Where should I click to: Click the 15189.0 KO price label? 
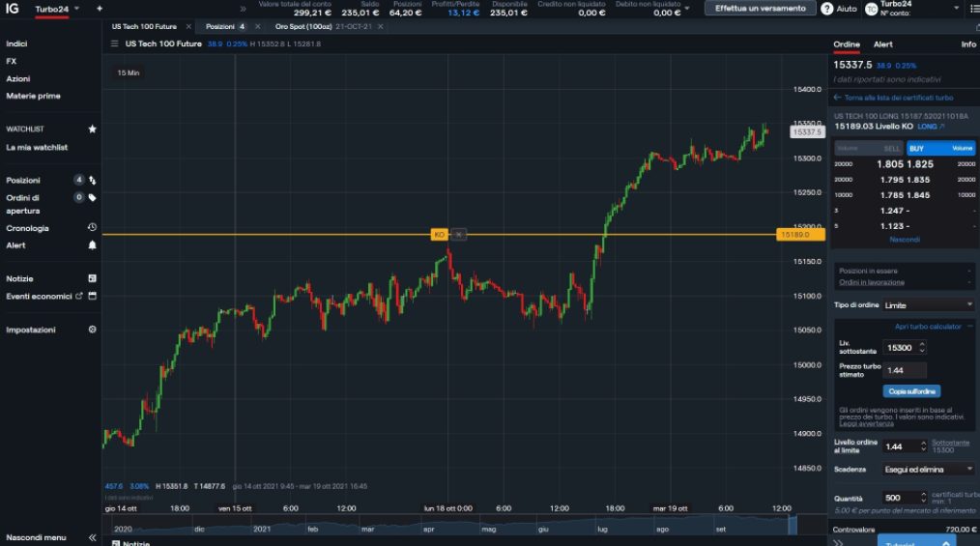800,234
